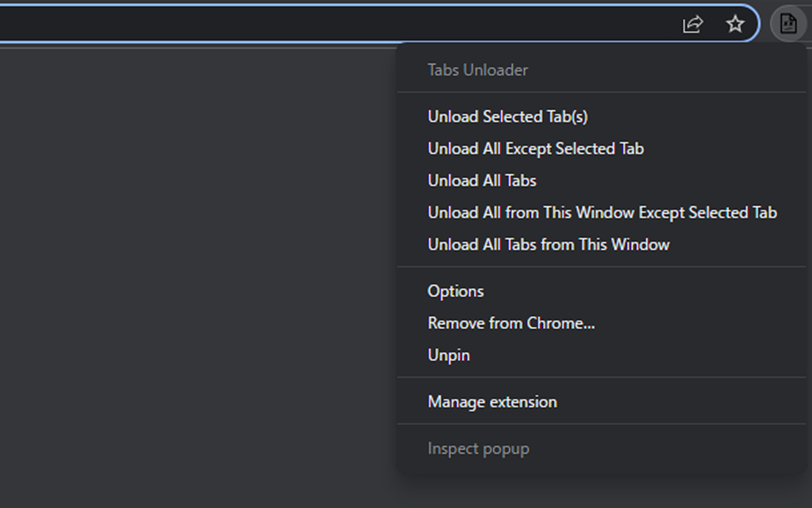
Task: Click the share page icon
Action: (693, 24)
